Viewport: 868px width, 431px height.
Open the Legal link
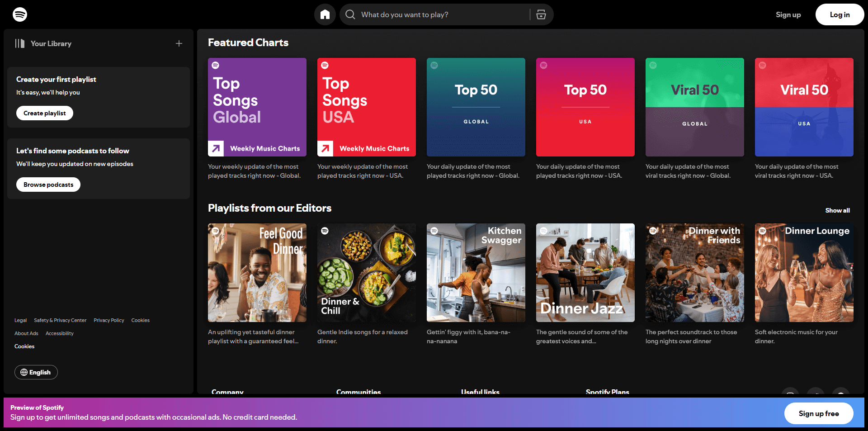click(x=20, y=320)
